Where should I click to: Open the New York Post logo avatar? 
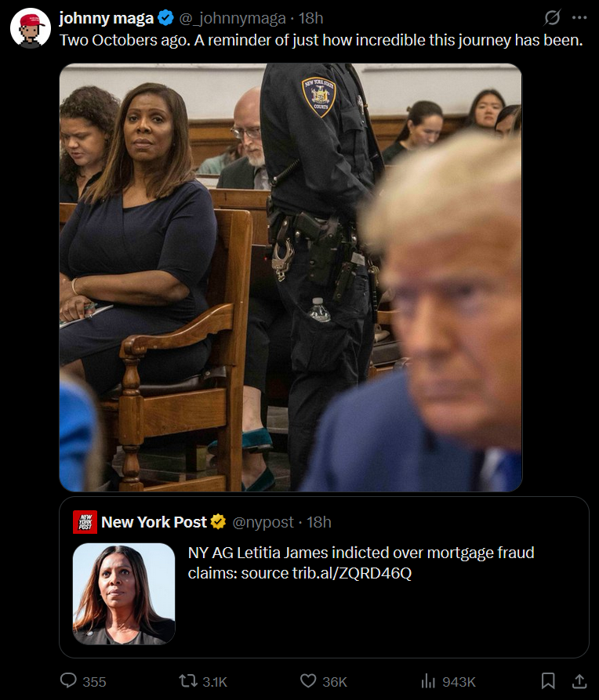point(85,522)
